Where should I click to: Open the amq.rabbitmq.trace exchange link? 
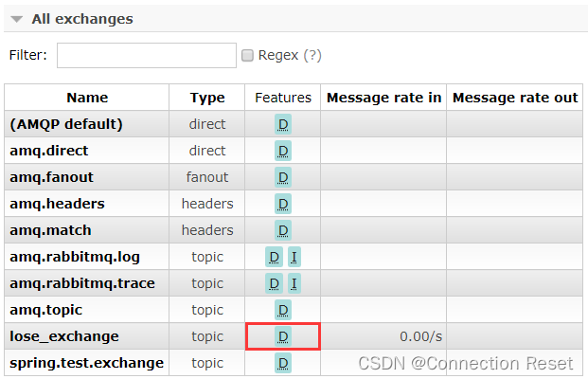[82, 283]
